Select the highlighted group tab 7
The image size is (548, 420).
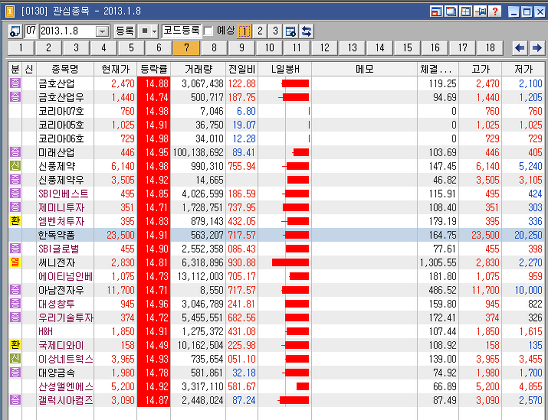tap(187, 48)
